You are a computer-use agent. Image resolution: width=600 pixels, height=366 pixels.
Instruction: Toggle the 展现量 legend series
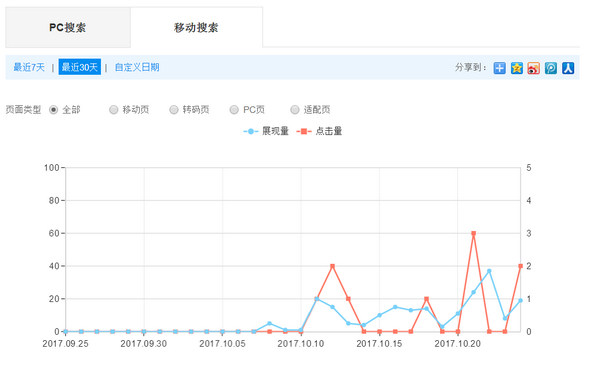(266, 131)
